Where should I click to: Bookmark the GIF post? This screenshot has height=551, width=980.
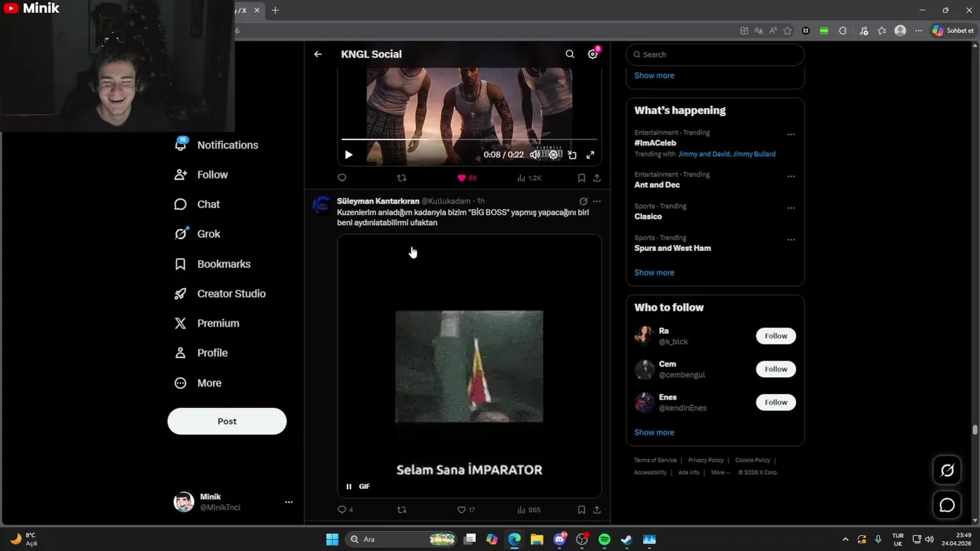pos(581,510)
